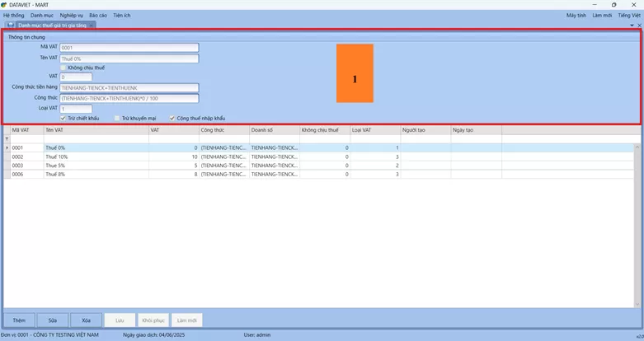Open the Tiện ích menu

pyautogui.click(x=122, y=15)
